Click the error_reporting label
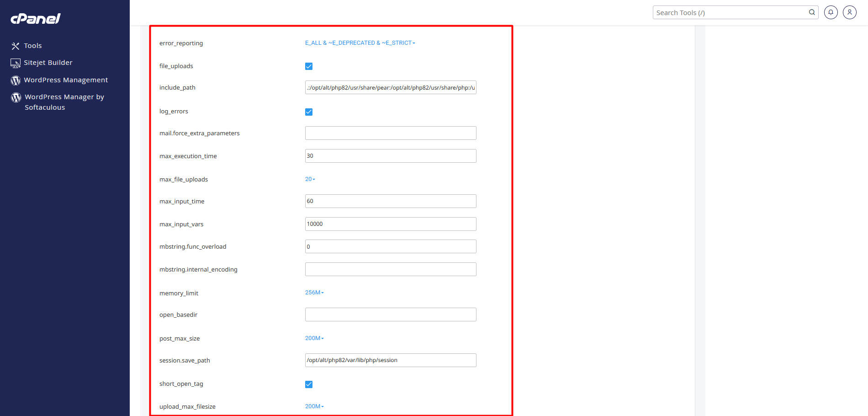Viewport: 868px width, 416px height. 181,43
